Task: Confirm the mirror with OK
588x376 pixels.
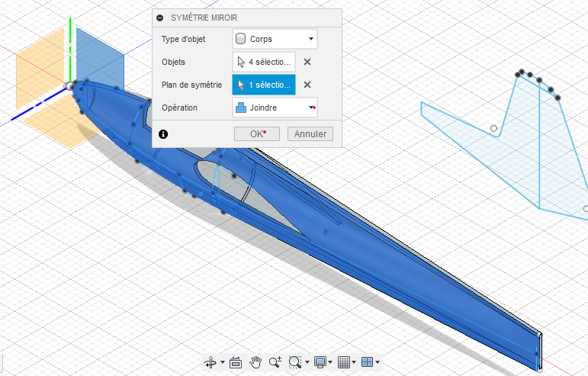Action: 257,133
